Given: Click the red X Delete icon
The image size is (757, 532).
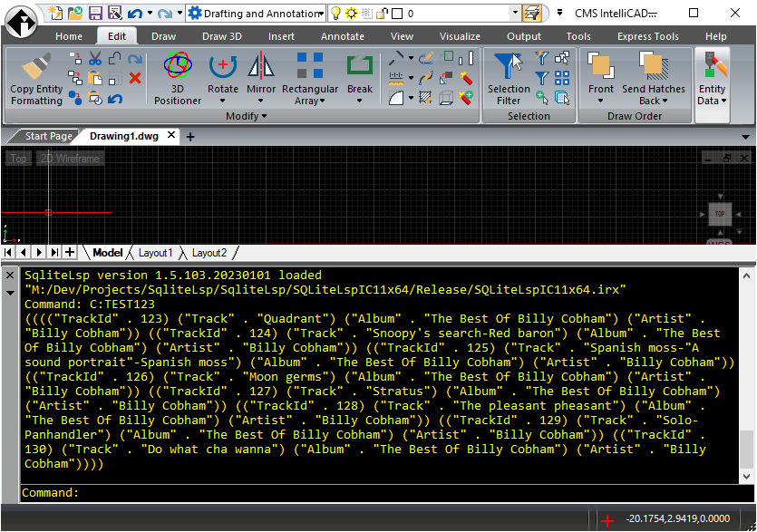Looking at the screenshot, I should (x=135, y=78).
